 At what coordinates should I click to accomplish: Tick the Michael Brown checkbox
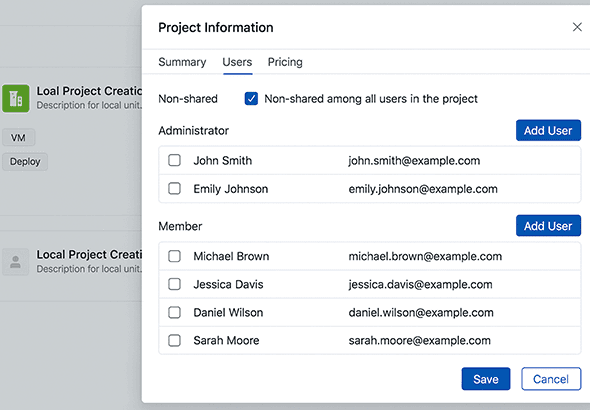point(174,256)
